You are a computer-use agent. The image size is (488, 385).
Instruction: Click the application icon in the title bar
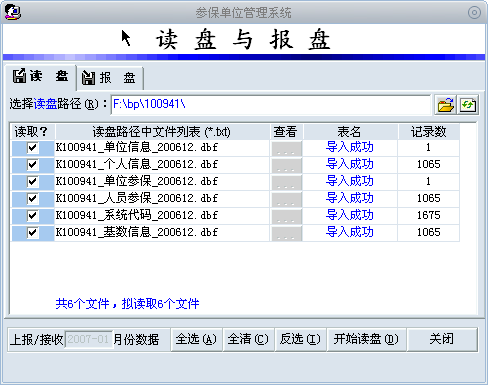(x=13, y=12)
